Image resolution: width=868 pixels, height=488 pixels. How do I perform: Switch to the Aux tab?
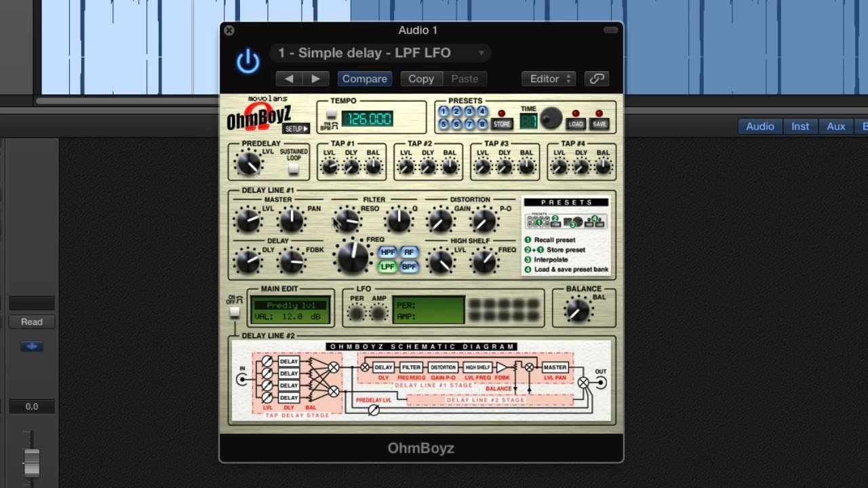pyautogui.click(x=836, y=126)
